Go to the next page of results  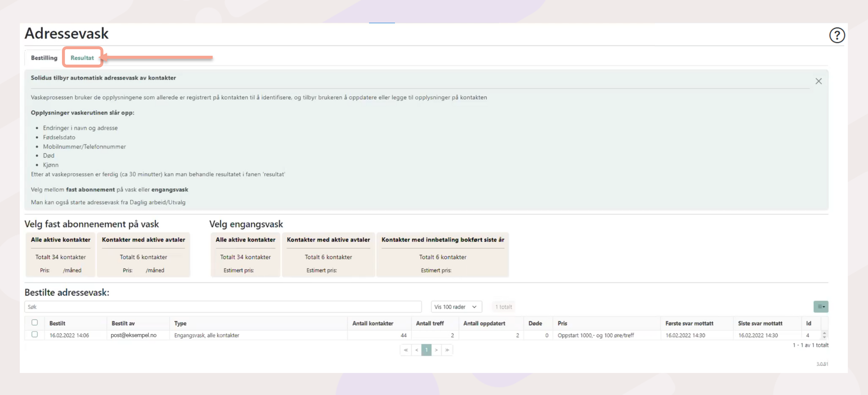(436, 350)
